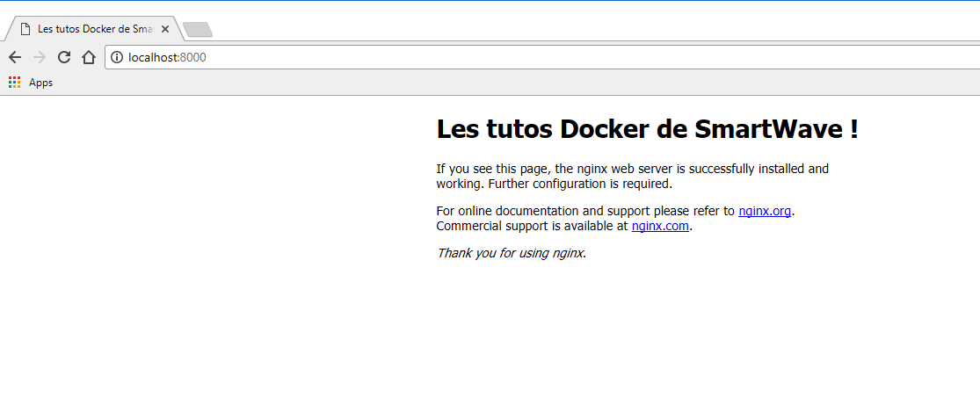Follow the nginx.com link
The width and height of the screenshot is (980, 398).
pyautogui.click(x=660, y=226)
